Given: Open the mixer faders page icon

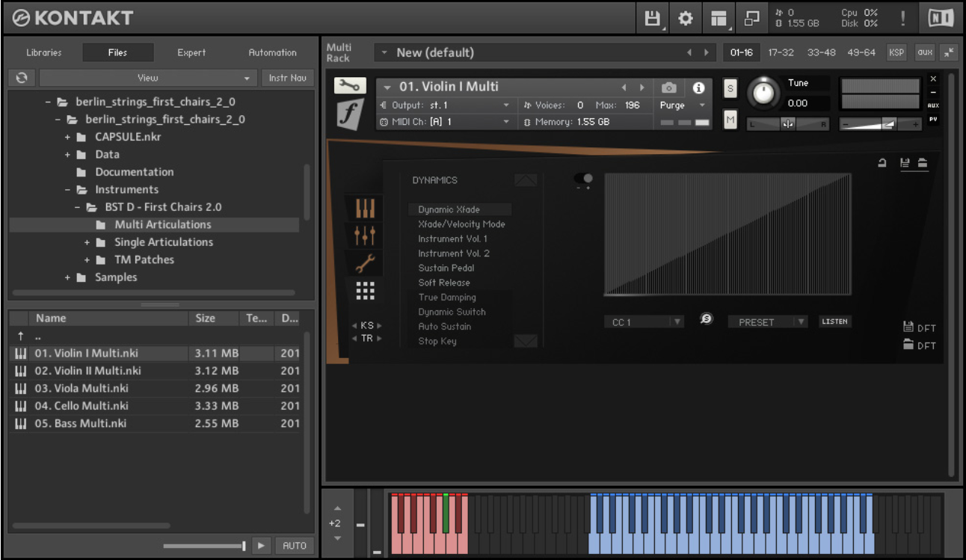Looking at the screenshot, I should pos(366,236).
